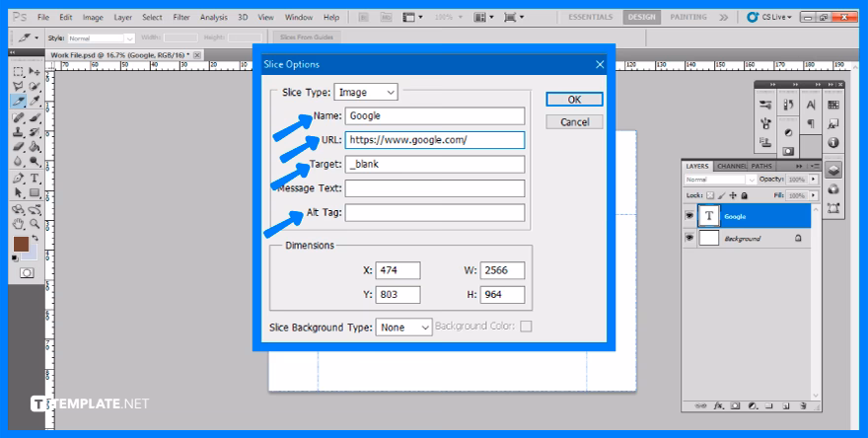
Task: Cancel the Slice Options dialog
Action: click(x=573, y=122)
